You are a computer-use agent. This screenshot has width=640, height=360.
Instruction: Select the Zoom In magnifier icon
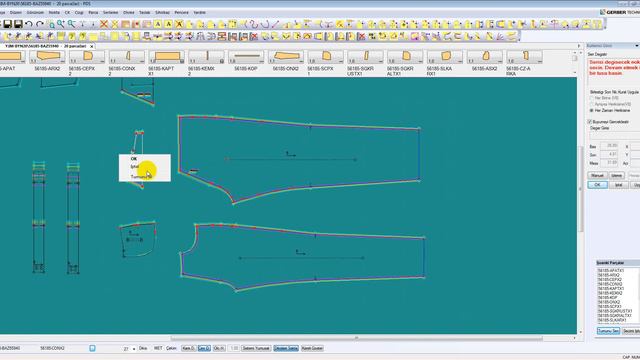(x=61, y=24)
